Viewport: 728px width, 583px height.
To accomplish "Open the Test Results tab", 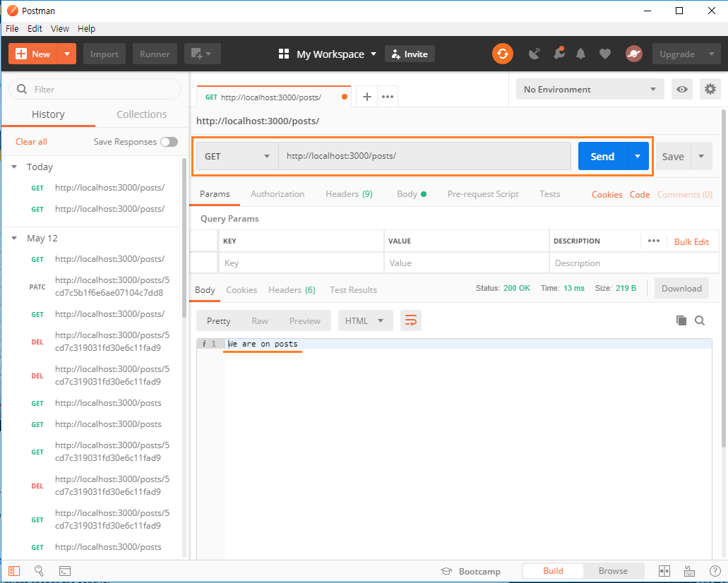I will [353, 289].
